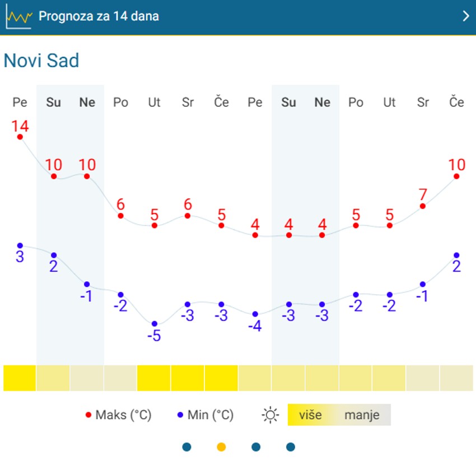Click the -5 minimum temperature point
This screenshot has width=476, height=460.
tap(155, 324)
